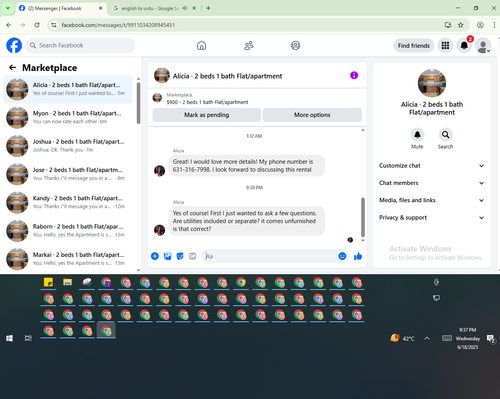Open the Home feed icon

click(201, 45)
